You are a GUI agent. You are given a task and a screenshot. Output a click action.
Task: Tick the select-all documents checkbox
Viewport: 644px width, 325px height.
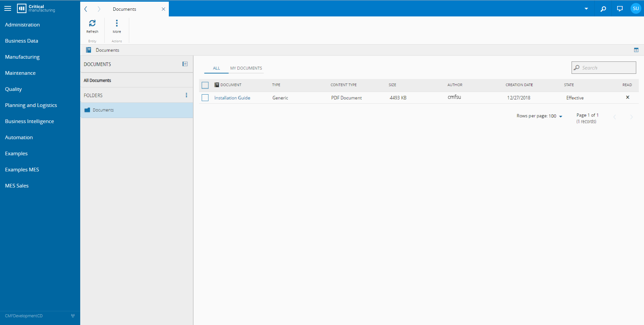205,85
